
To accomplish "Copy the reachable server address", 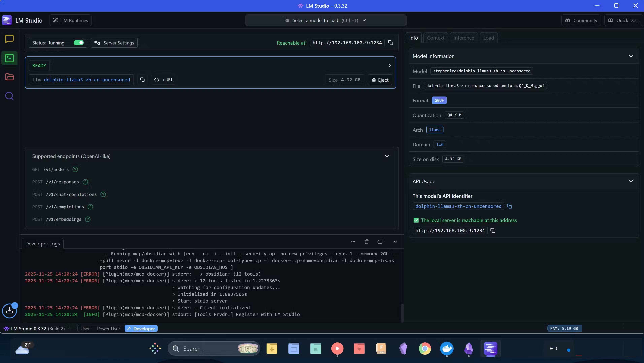I will click(x=390, y=42).
